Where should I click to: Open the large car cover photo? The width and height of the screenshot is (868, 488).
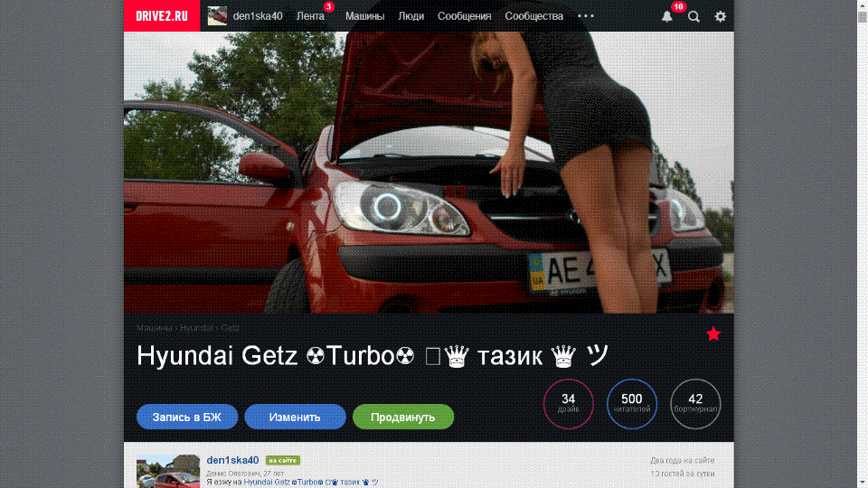click(429, 173)
